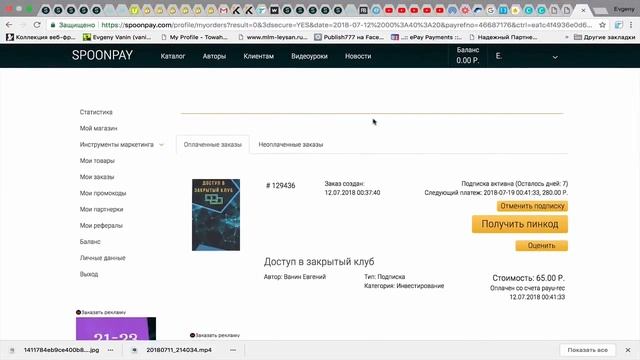Open the product cover thumbnail

pyautogui.click(x=216, y=215)
